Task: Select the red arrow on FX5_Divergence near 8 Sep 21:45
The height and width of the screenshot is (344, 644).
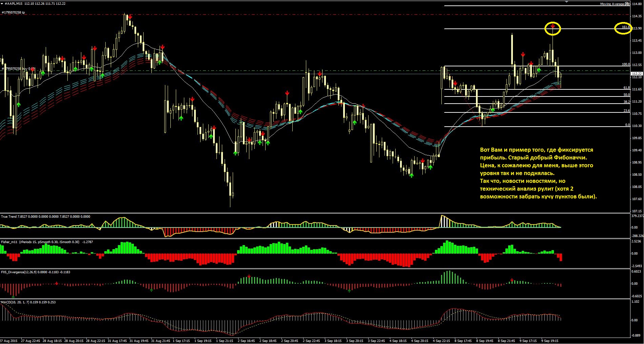Action: coord(512,280)
